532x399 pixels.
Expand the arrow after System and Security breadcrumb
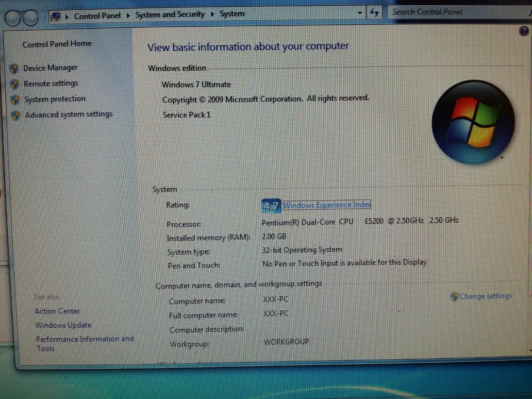pos(212,14)
